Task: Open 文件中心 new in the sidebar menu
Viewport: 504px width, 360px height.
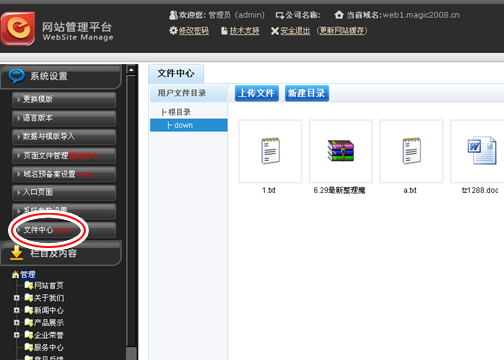Action: click(x=64, y=230)
